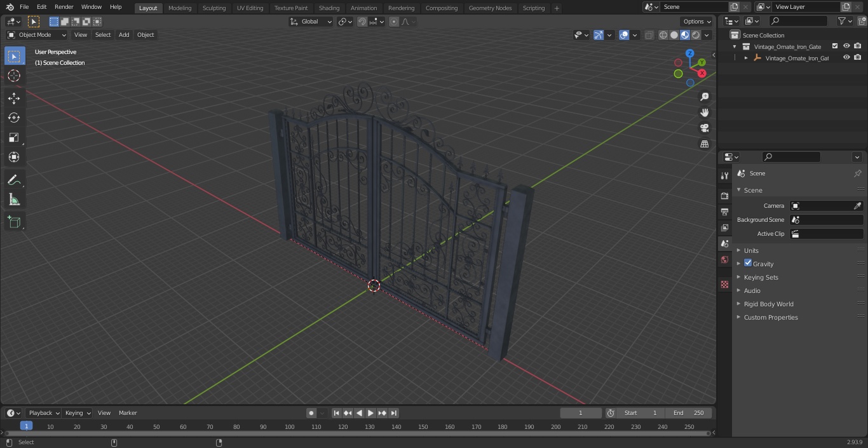Open the World properties tab

click(724, 260)
